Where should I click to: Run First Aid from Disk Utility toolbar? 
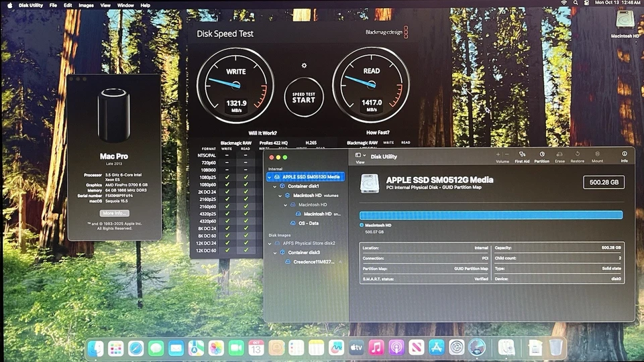522,157
